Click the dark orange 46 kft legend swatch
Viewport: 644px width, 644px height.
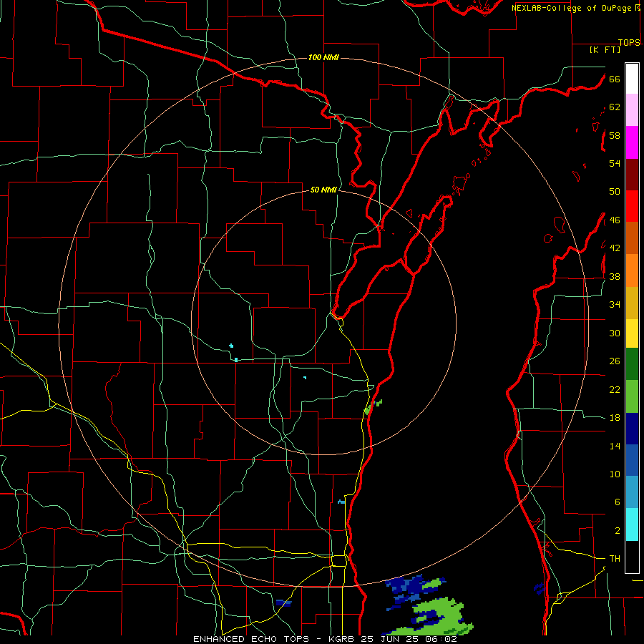[x=632, y=238]
